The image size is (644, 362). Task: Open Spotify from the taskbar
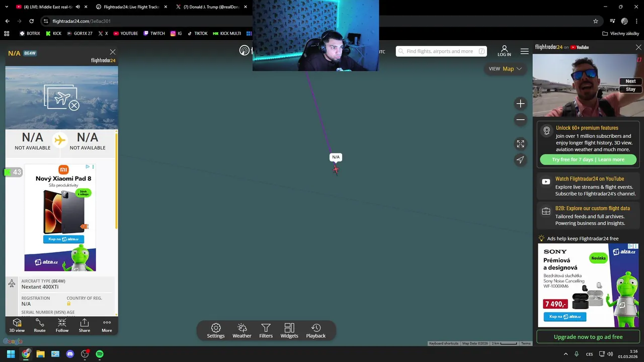[100, 354]
